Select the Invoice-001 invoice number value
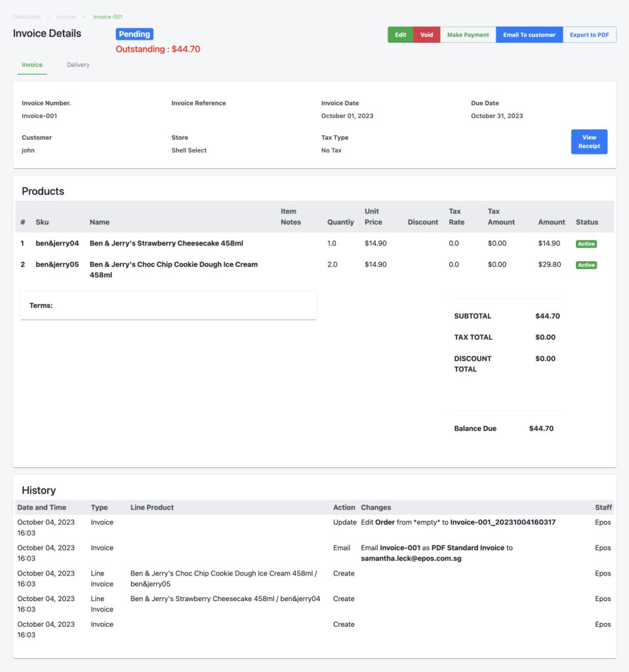 pyautogui.click(x=39, y=115)
